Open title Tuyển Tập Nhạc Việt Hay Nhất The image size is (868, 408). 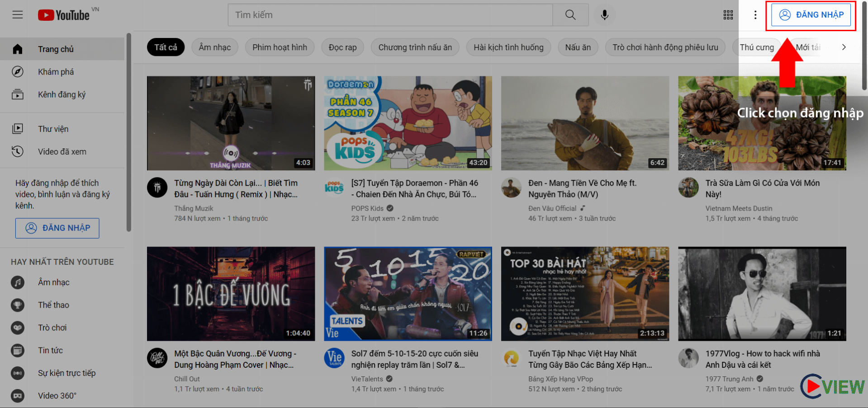click(590, 359)
